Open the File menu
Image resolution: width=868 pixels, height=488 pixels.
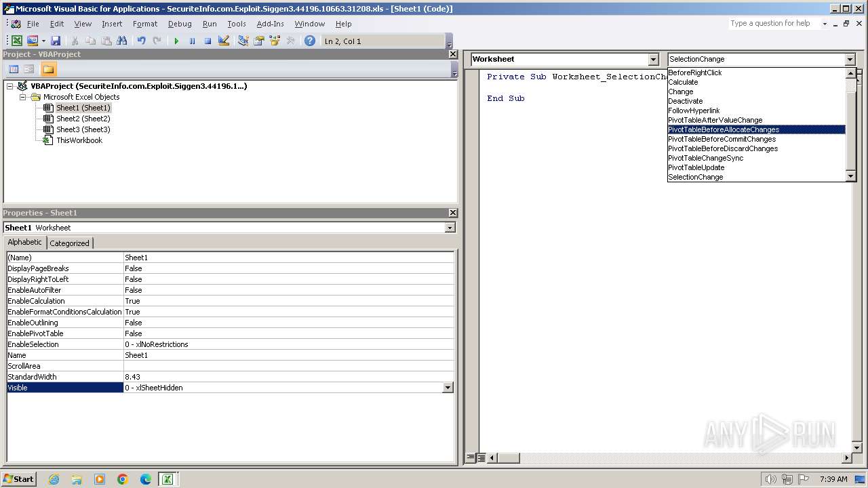pyautogui.click(x=33, y=24)
